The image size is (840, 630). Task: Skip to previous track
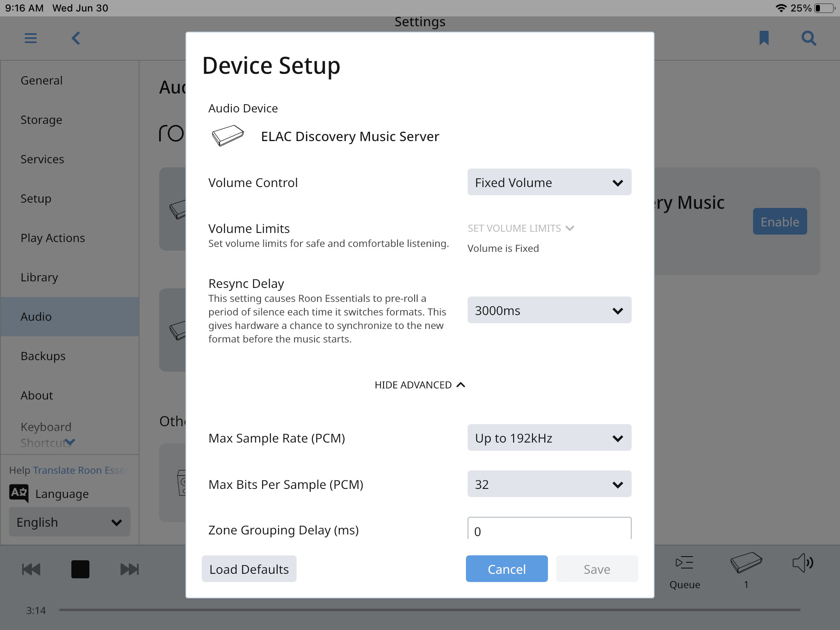[x=31, y=569]
